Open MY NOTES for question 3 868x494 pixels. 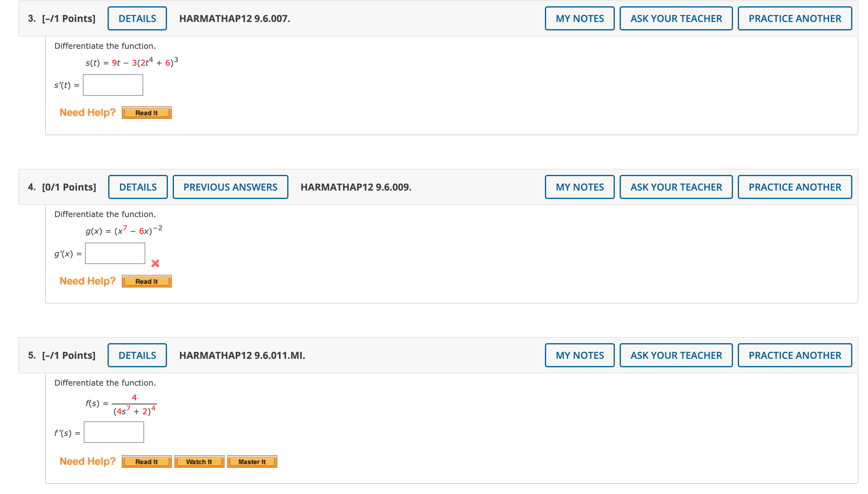[579, 18]
